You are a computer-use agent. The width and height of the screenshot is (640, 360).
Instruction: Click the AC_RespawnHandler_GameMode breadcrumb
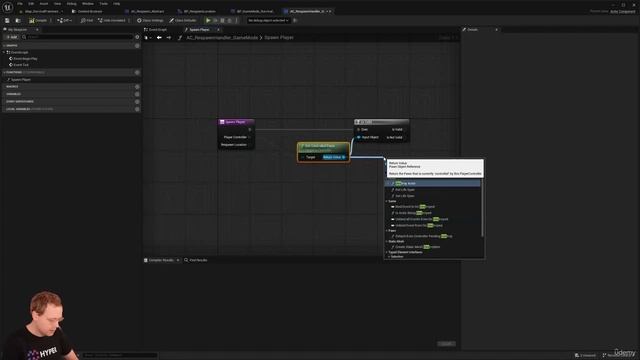coord(222,38)
